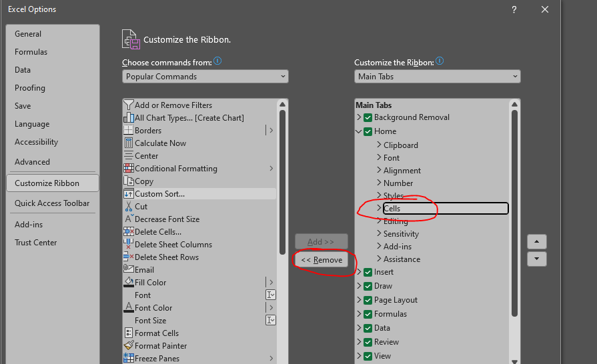This screenshot has width=597, height=364.
Task: Uncheck the Home tab checkbox
Action: coord(368,131)
